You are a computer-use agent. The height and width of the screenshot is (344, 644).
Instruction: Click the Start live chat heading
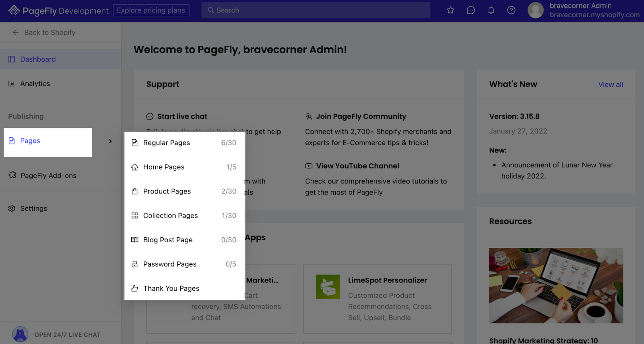coord(182,116)
